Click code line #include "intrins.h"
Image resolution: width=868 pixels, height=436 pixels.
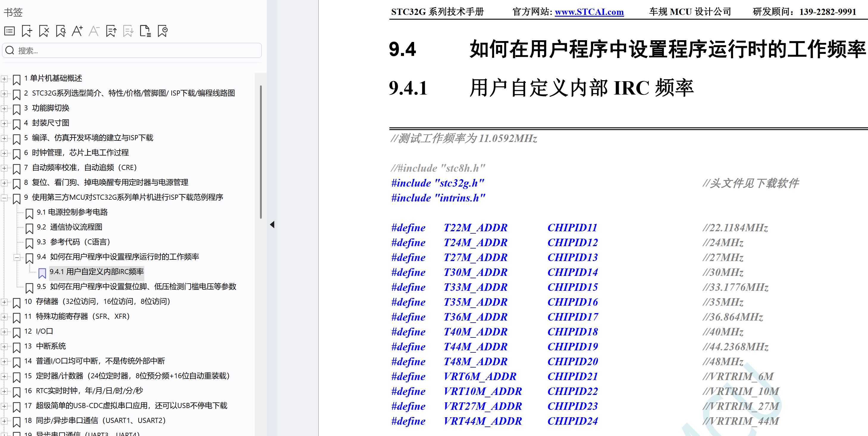point(438,198)
